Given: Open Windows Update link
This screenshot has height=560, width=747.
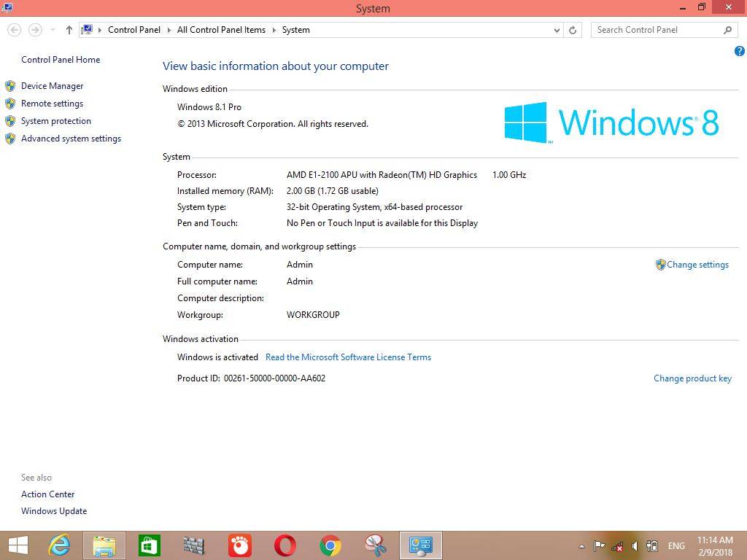Looking at the screenshot, I should coord(54,511).
